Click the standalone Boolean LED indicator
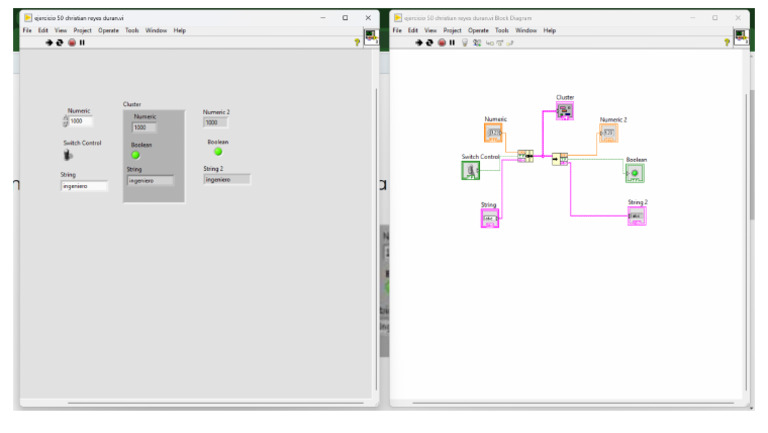The height and width of the screenshot is (433, 768). click(218, 152)
